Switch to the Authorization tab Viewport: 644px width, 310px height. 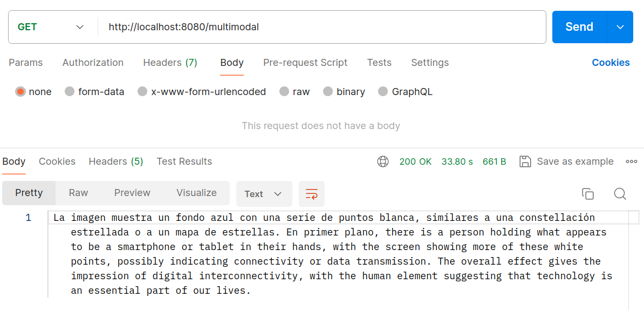tap(93, 63)
